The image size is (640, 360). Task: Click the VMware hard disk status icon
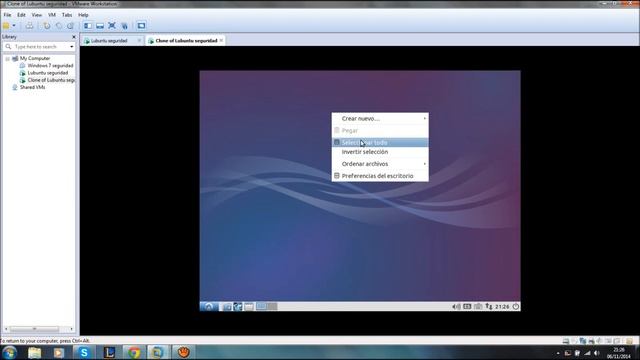pyautogui.click(x=566, y=340)
